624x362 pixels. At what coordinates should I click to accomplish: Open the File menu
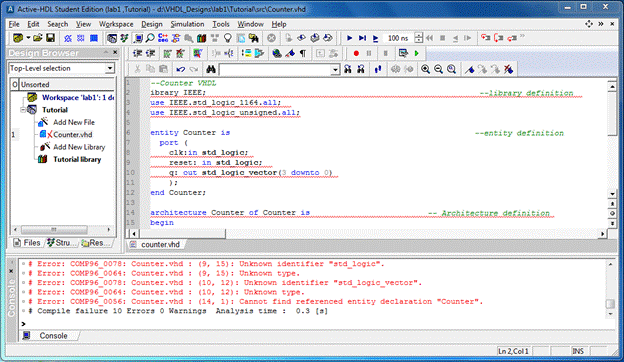pos(14,24)
